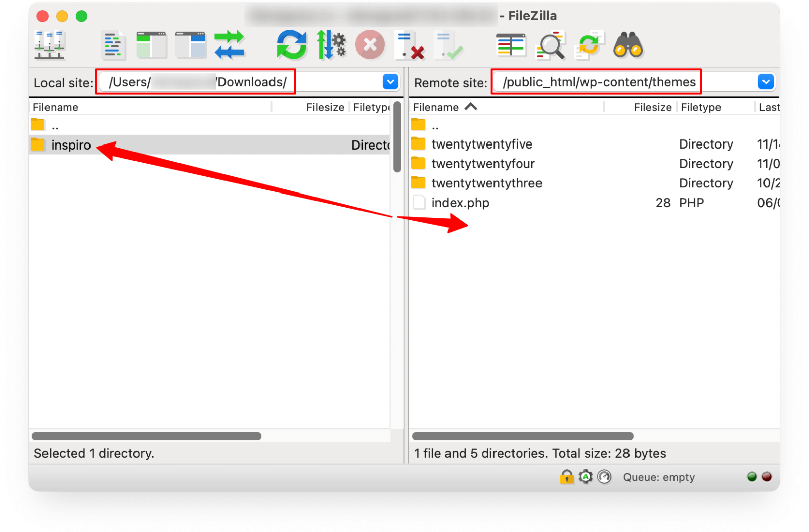Click the local pane horizontal scrollbar
This screenshot has height=532, width=809.
(147, 436)
